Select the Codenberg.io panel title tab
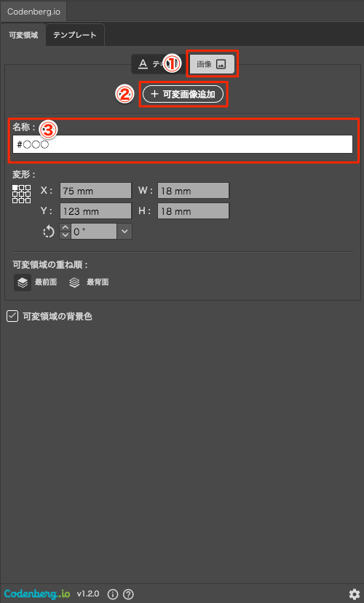This screenshot has width=364, height=603. [33, 12]
